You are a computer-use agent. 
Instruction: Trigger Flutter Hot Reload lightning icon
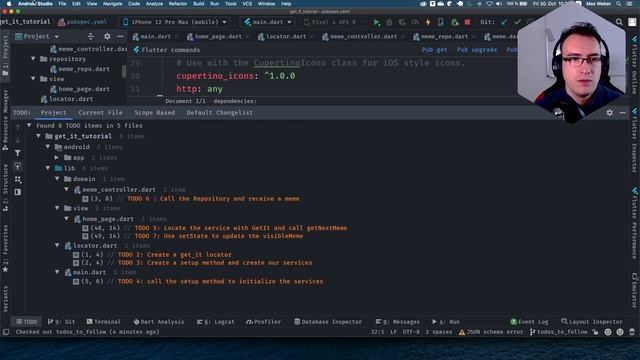tap(428, 22)
